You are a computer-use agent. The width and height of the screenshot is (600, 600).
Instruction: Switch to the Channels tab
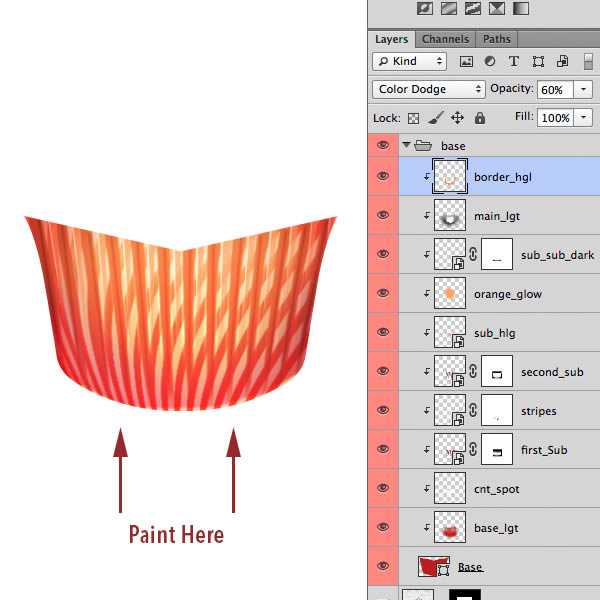[x=445, y=39]
